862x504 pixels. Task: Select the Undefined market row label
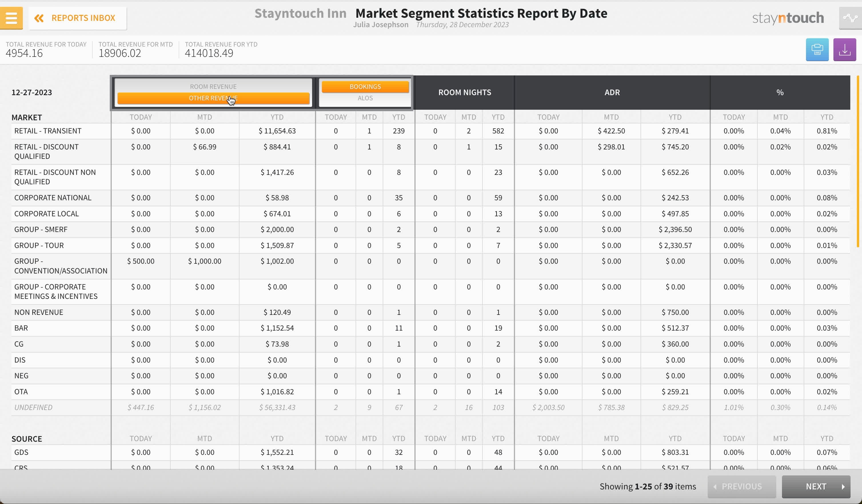click(33, 408)
